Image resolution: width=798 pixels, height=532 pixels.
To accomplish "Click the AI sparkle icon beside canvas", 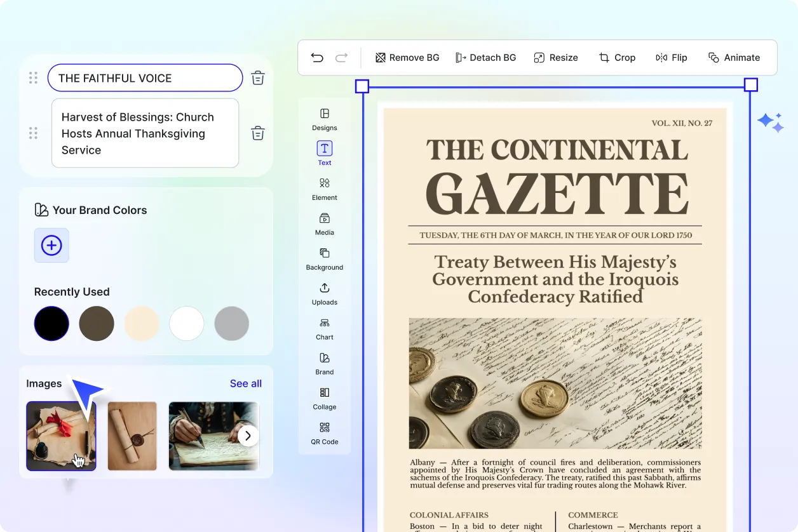I will tap(771, 122).
